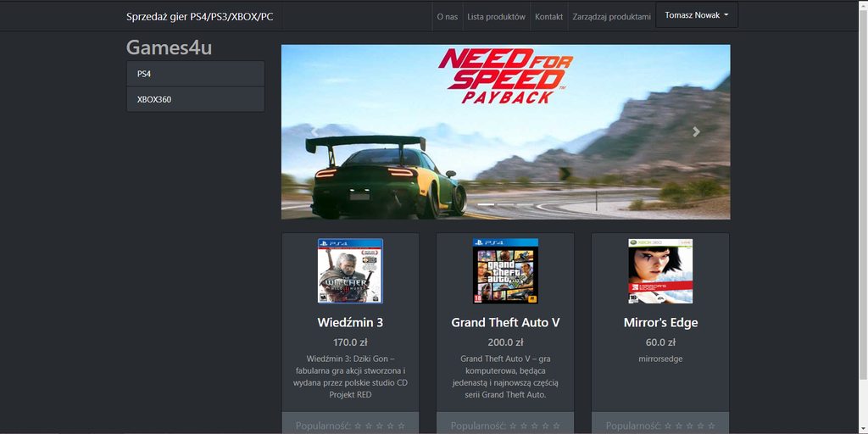The width and height of the screenshot is (868, 434).
Task: Open the Grand Theft Auto V product title
Action: click(505, 322)
